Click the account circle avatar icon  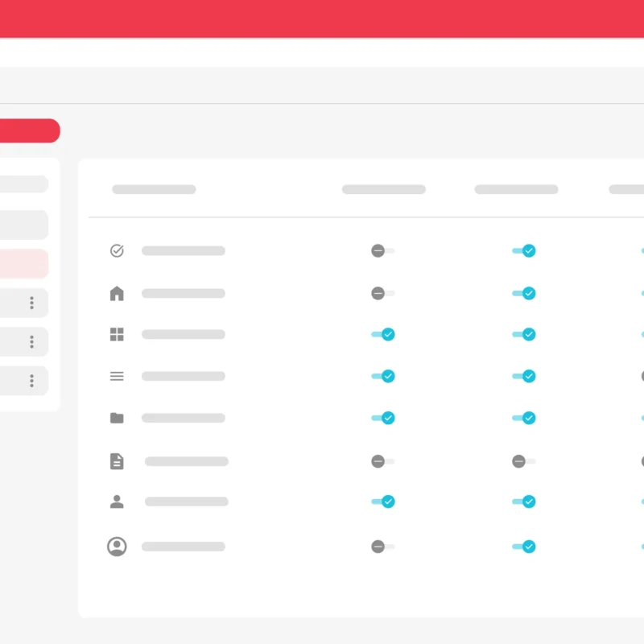click(x=117, y=547)
